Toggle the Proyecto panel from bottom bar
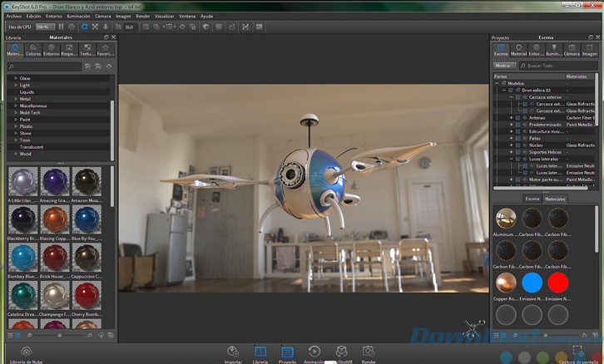The height and width of the screenshot is (364, 604). [287, 354]
